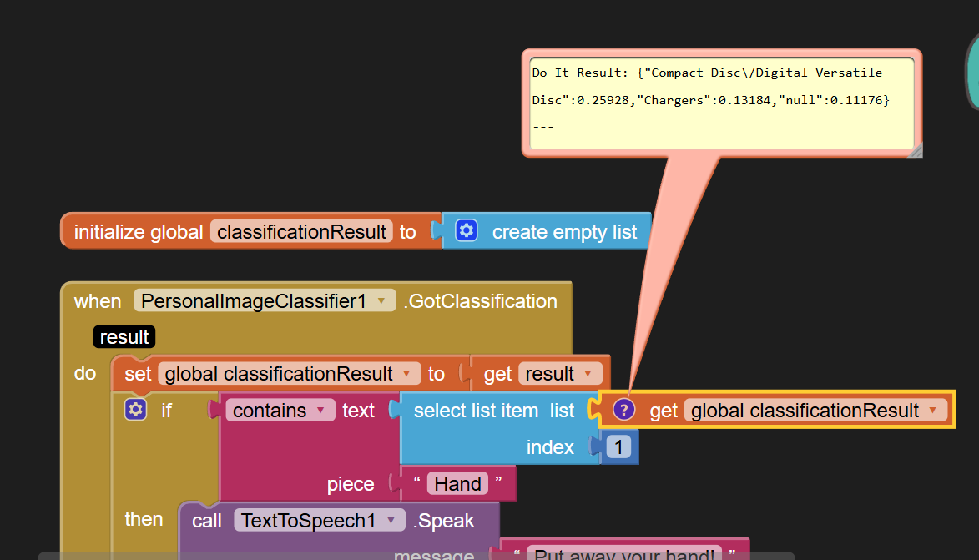Select the when GotClassification event block
The height and width of the screenshot is (560, 979).
tap(97, 301)
